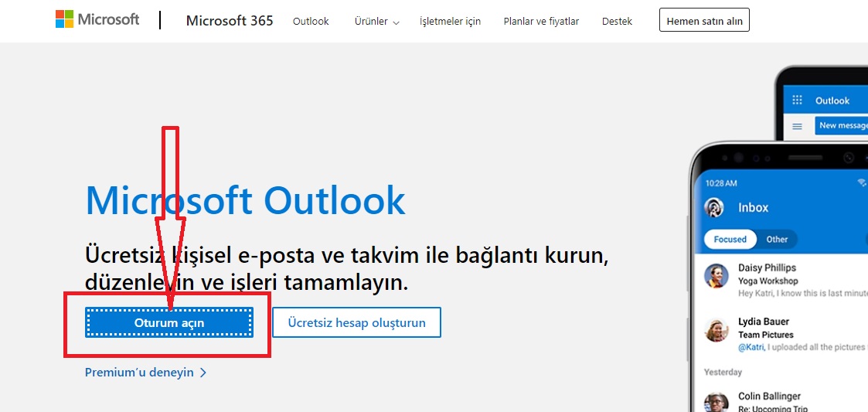Click the Hemen satın alın button
The image size is (868, 412).
(x=704, y=22)
